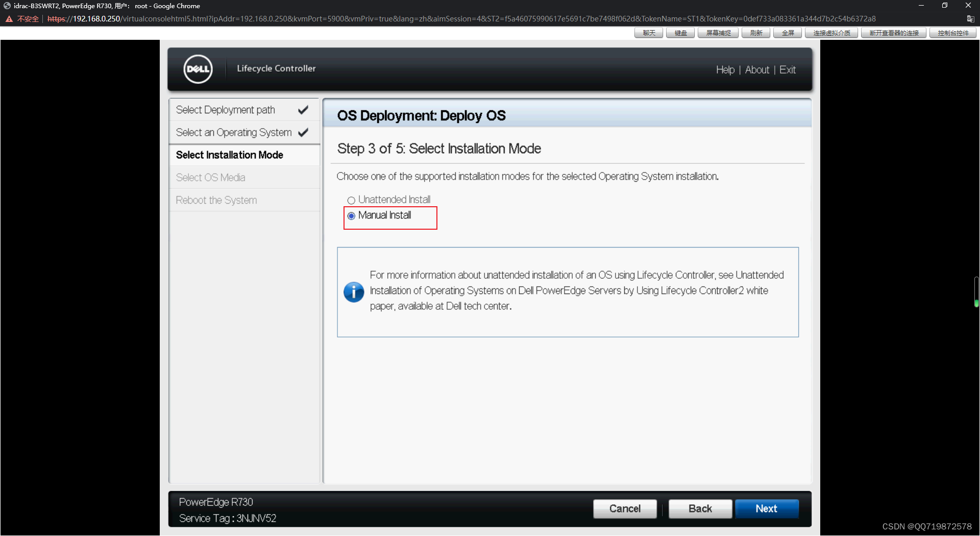Click the 连接虚拟介质 virtual media button

click(x=831, y=33)
